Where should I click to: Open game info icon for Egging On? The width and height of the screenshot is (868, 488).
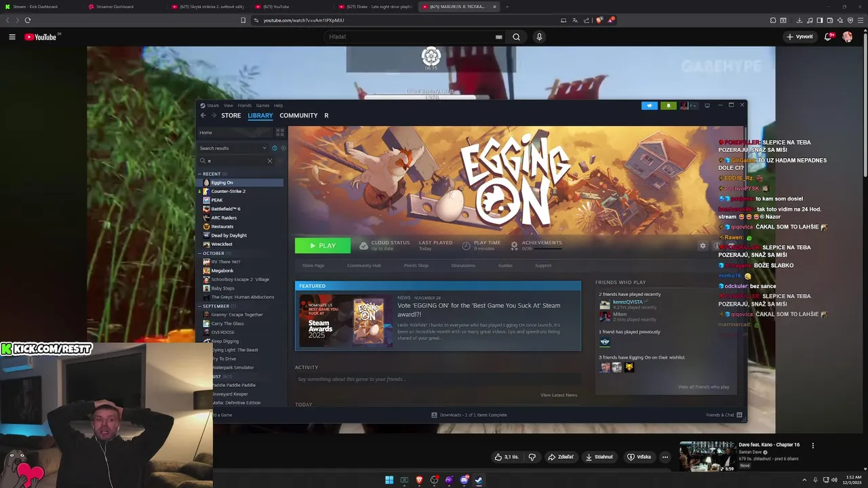715,246
